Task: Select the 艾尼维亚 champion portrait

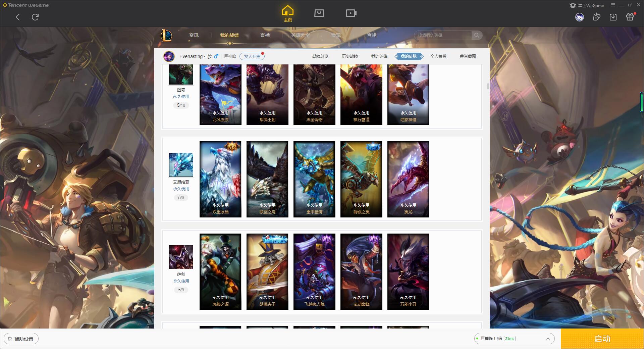Action: click(x=181, y=164)
